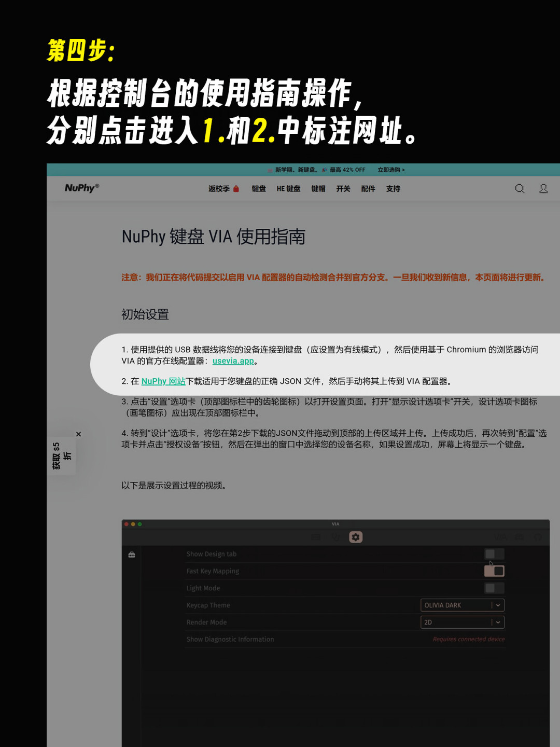
Task: Open the VIA configure keyboard tab icon
Action: click(x=316, y=537)
